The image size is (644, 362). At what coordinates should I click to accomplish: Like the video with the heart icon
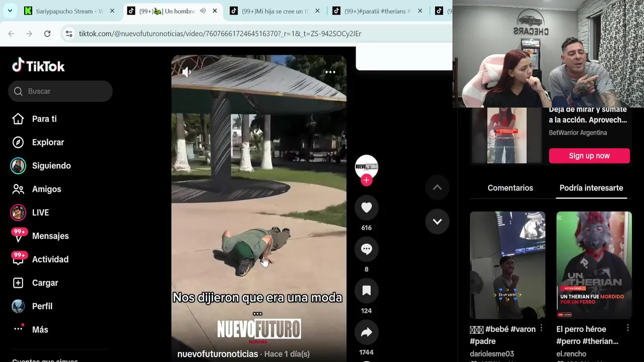click(x=366, y=208)
